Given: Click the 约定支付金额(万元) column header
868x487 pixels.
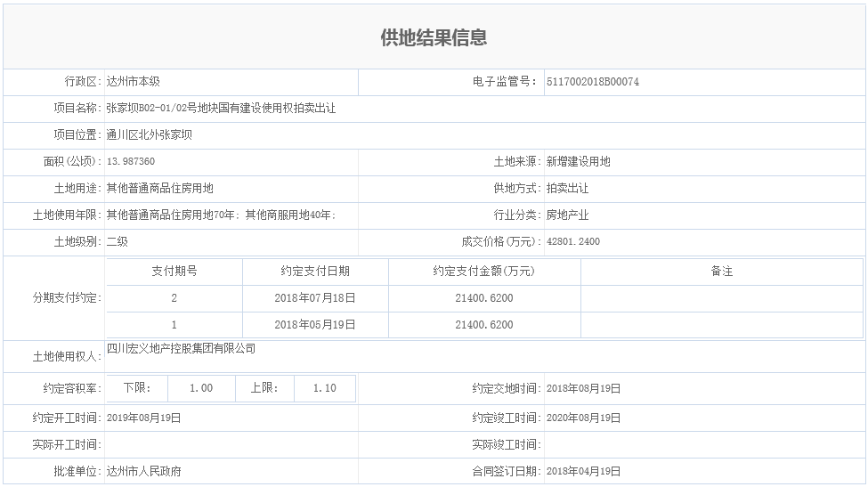Looking at the screenshot, I should pos(483,272).
